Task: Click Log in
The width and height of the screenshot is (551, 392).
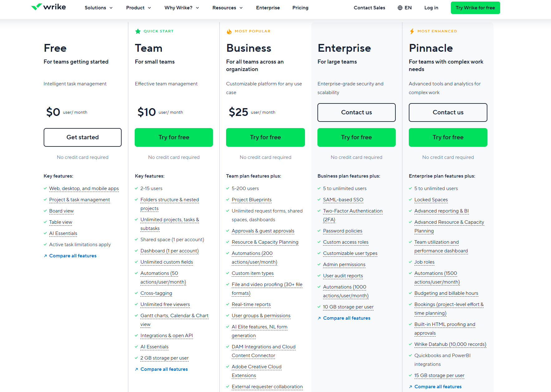Action: coord(431,8)
